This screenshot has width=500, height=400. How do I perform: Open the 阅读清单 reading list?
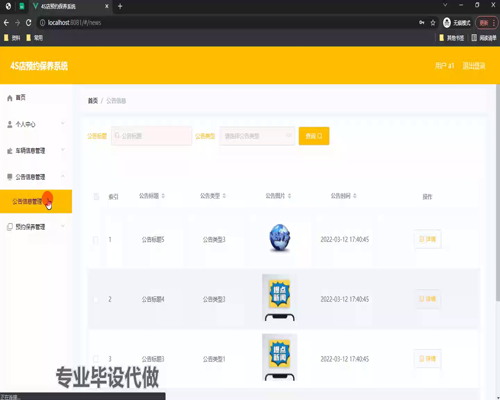484,38
